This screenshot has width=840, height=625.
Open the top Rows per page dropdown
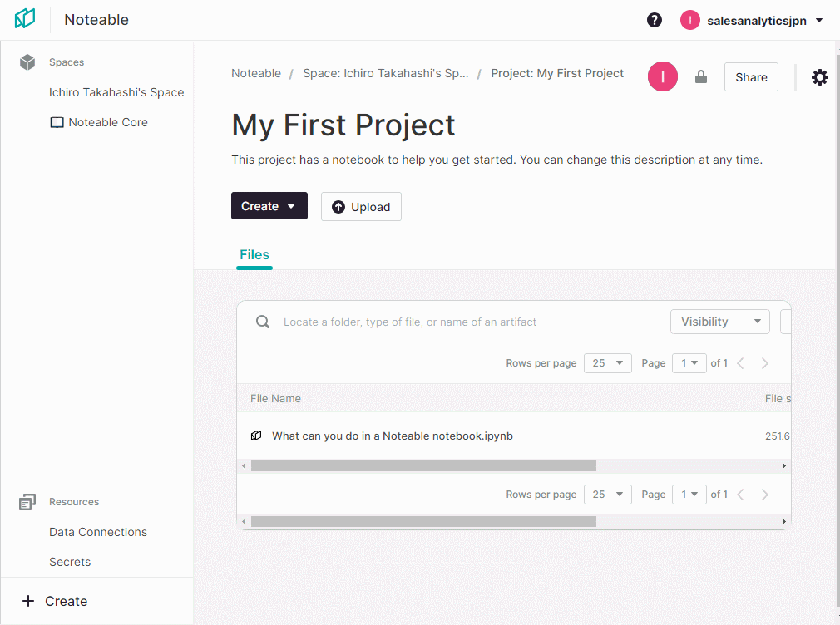(607, 363)
